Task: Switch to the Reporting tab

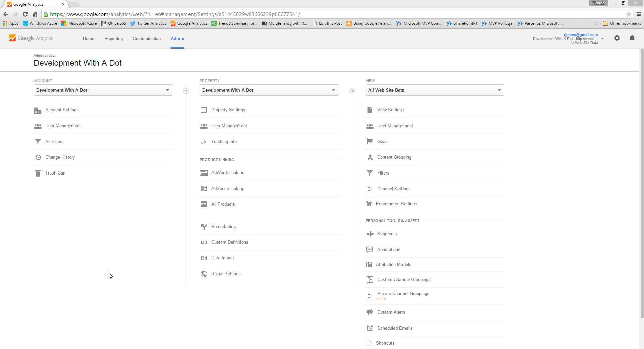Action: [113, 38]
